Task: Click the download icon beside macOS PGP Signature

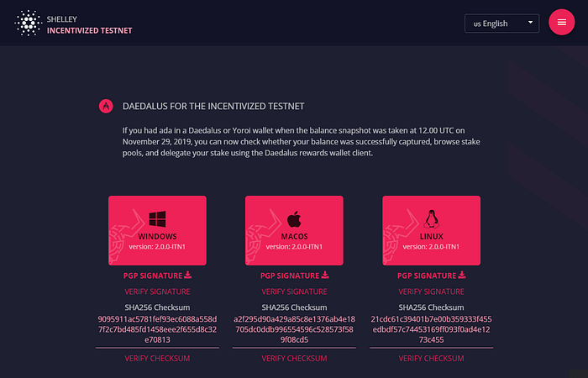Action: pos(325,275)
